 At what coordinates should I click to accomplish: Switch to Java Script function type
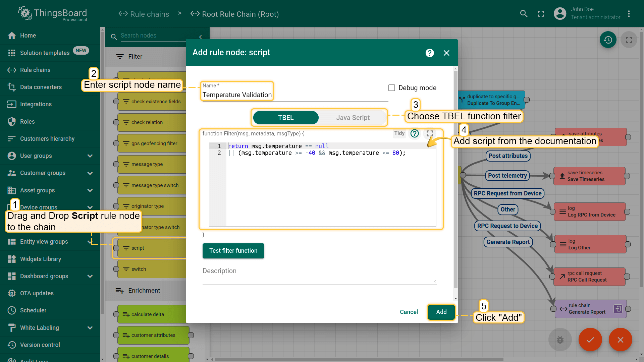(353, 118)
